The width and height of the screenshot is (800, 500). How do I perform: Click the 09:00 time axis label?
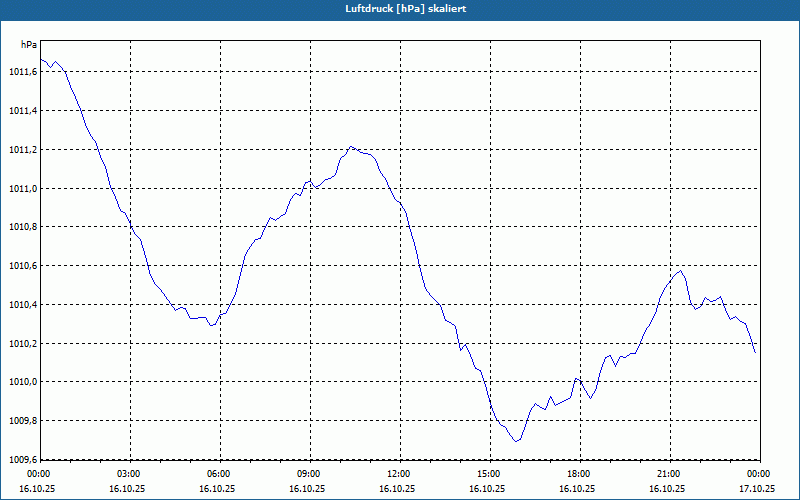(x=308, y=474)
